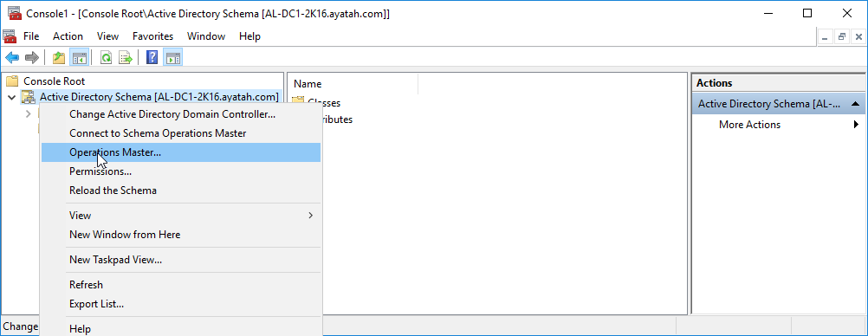868x336 pixels.
Task: Maximize the Console1 window
Action: coord(807,13)
